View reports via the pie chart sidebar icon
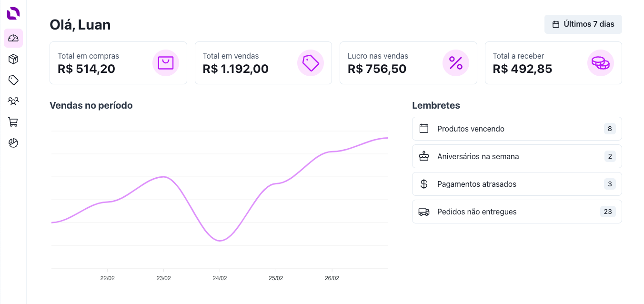 tap(13, 143)
